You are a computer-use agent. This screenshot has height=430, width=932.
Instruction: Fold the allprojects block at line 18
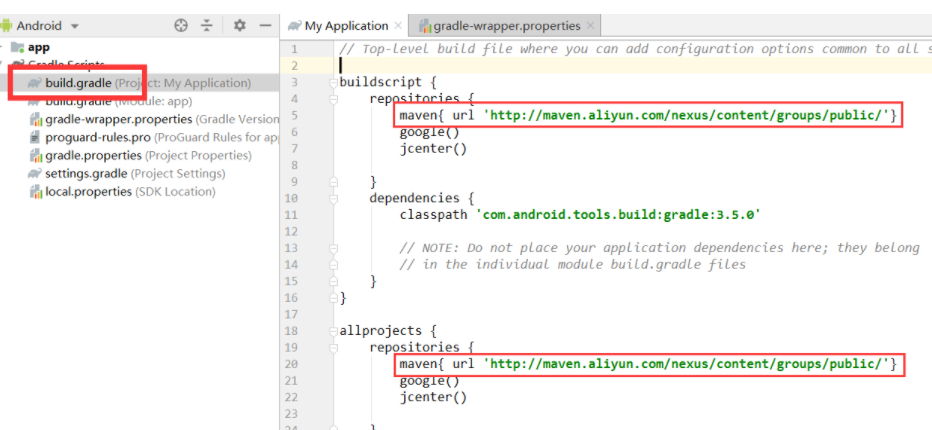(333, 331)
